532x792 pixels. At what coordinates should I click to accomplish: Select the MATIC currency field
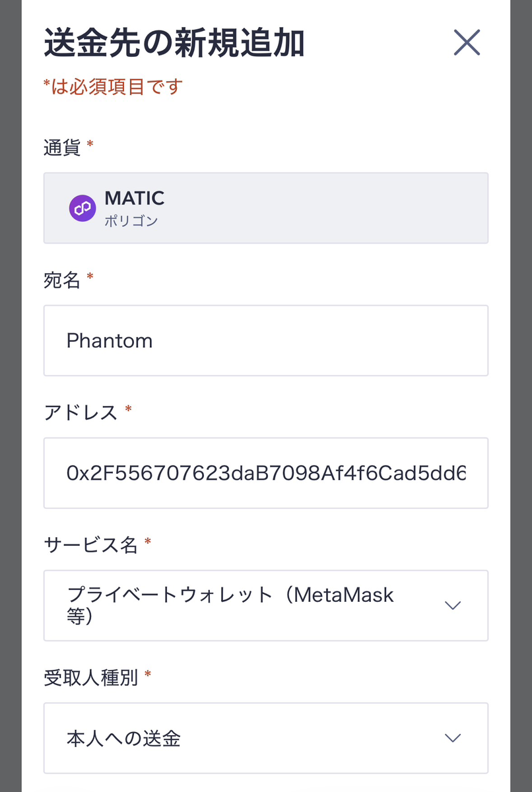(x=265, y=209)
